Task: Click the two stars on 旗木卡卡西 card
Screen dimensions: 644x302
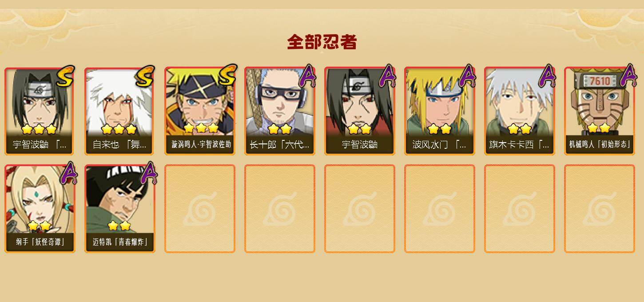Action: (520, 129)
